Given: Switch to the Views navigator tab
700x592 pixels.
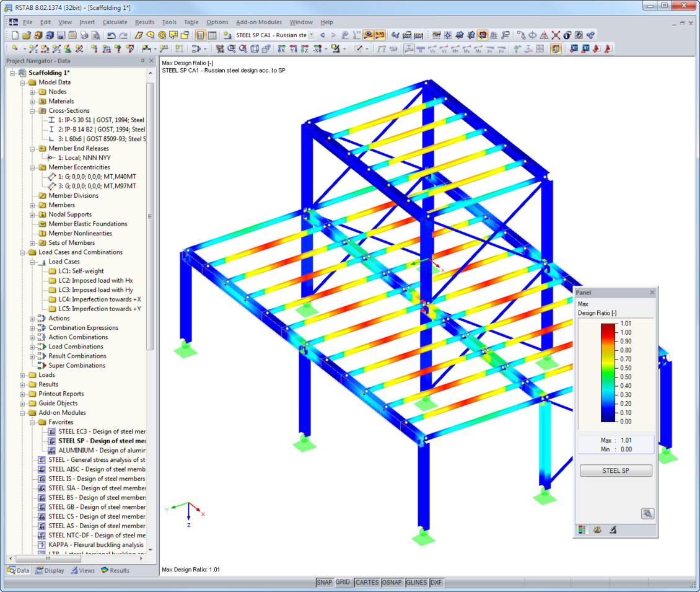Looking at the screenshot, I should coord(83,570).
